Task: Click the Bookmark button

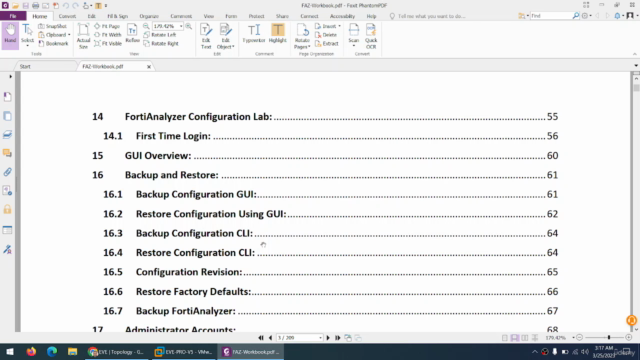Action: tap(53, 43)
